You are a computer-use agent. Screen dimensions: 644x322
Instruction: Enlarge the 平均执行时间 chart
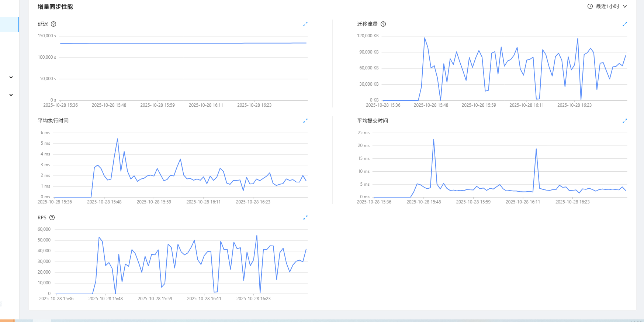305,121
